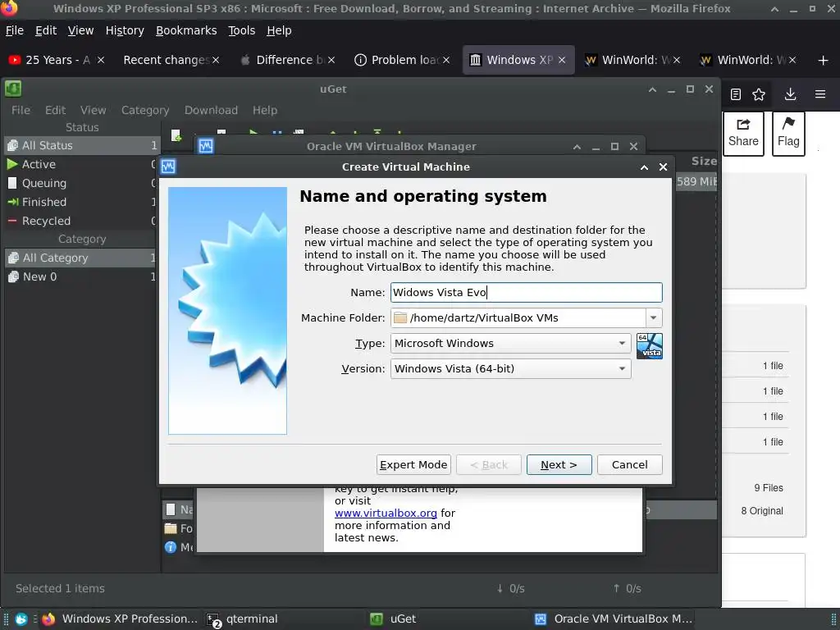Image resolution: width=840 pixels, height=630 pixels.
Task: Close the 'Difference b' tab
Action: [331, 60]
